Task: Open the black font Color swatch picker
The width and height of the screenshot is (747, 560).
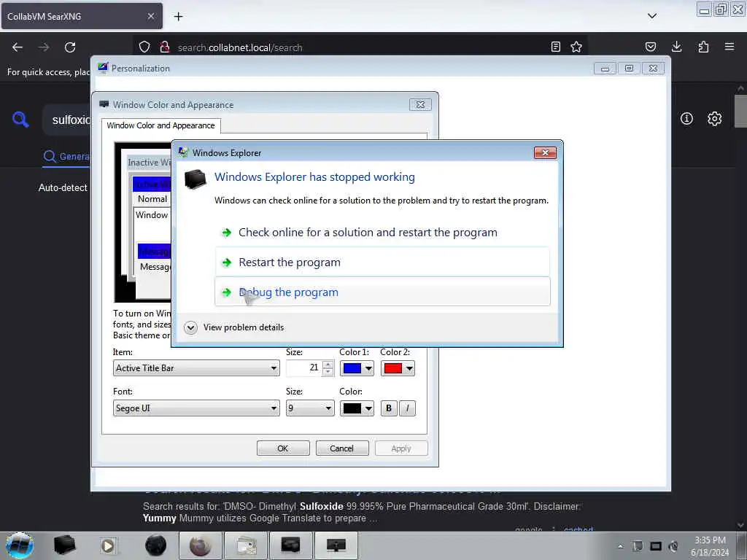Action: pyautogui.click(x=357, y=408)
